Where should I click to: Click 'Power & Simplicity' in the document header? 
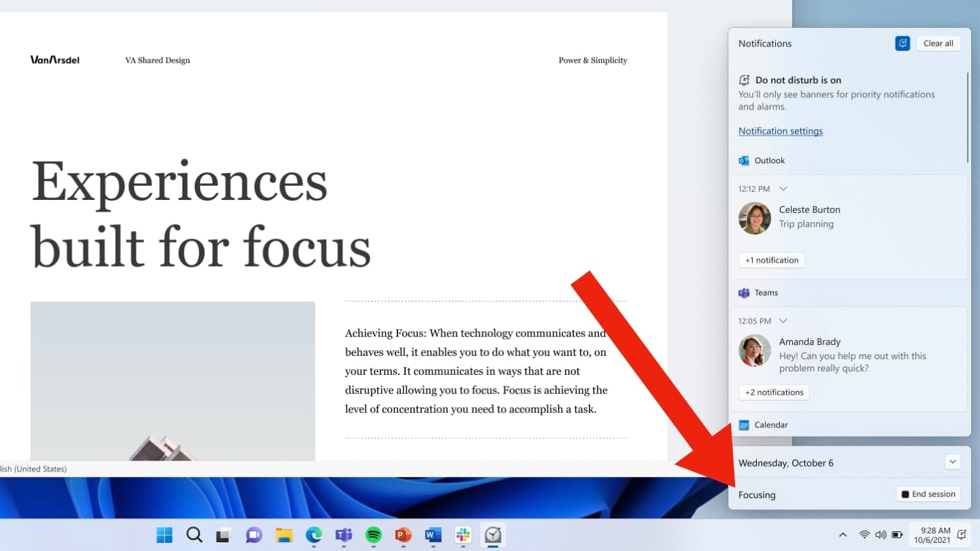pyautogui.click(x=593, y=61)
